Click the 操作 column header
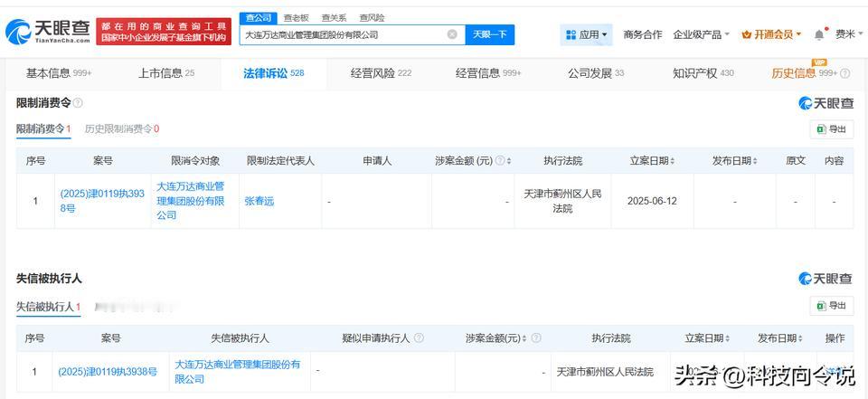The height and width of the screenshot is (399, 868). coord(835,338)
